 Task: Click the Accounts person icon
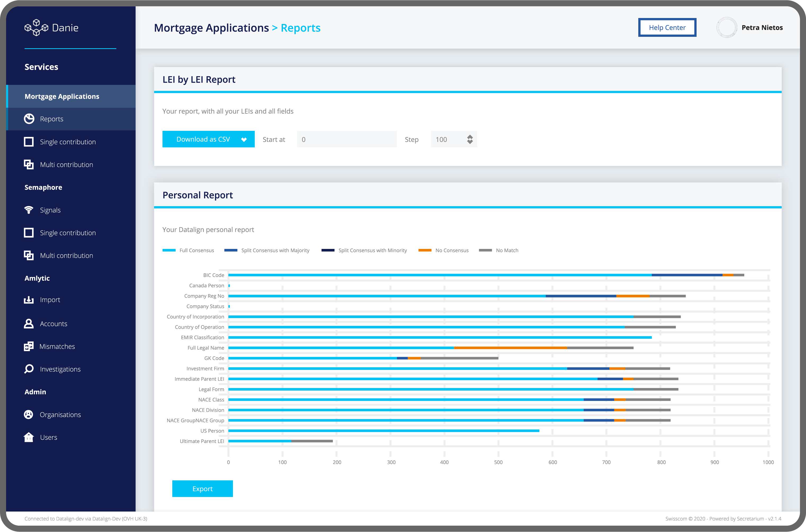click(x=29, y=324)
